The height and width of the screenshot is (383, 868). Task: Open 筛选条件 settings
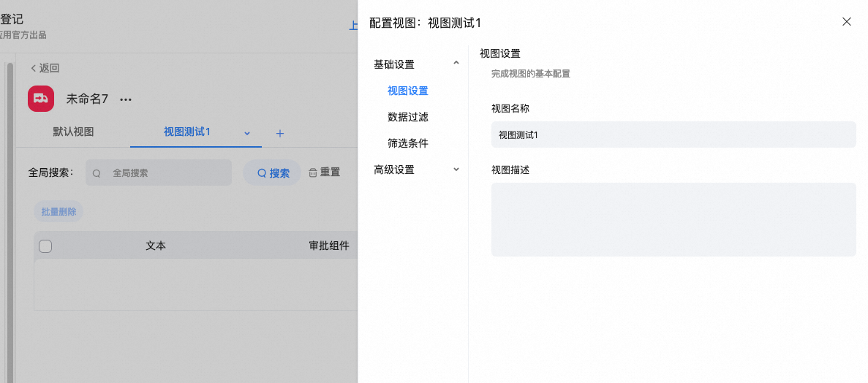[407, 143]
